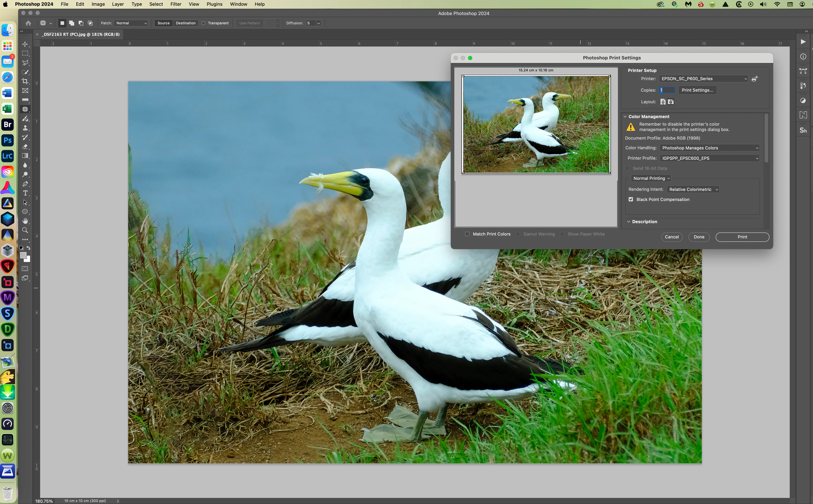Screen dimensions: 813x504
Task: Select the Zoom tool
Action: [x=25, y=230]
